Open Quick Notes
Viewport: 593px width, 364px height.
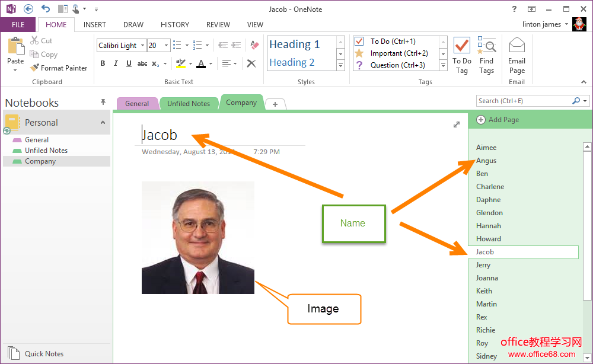coord(43,354)
